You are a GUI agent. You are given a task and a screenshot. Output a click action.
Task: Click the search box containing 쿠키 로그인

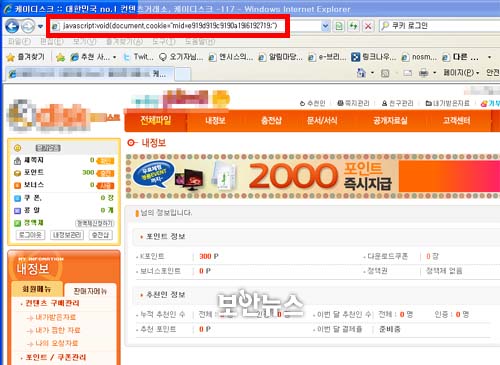[439, 26]
